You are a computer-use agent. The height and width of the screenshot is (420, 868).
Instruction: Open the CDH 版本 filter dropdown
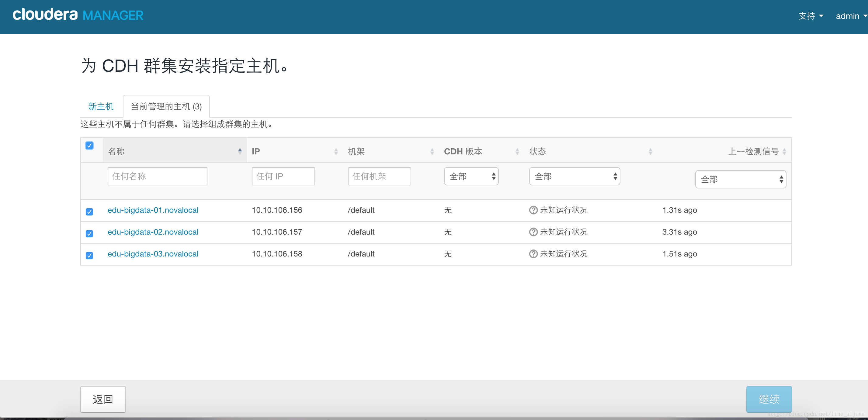pos(471,176)
